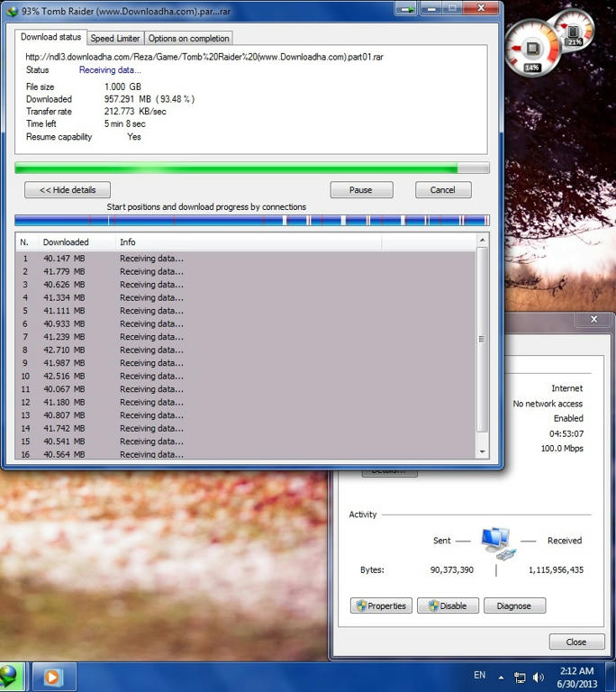Click the 04:53:07 duration value
The image size is (616, 692).
pos(566,433)
